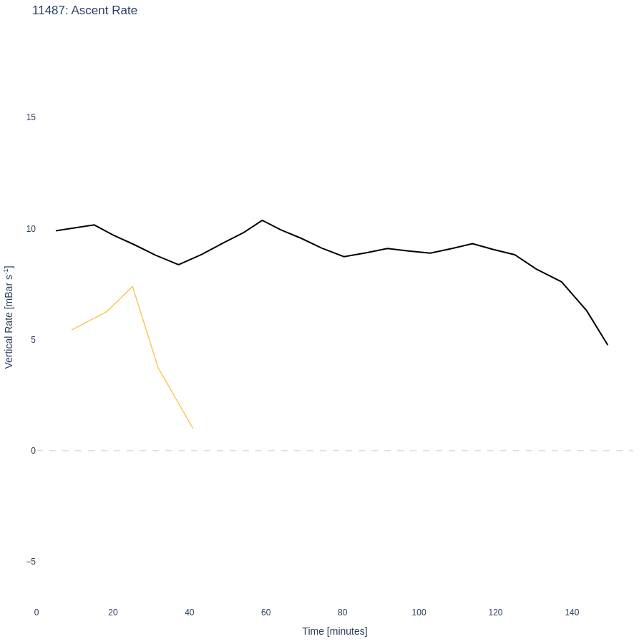Click the "Time [minutes]" x-axis label
644x644 pixels.
[334, 631]
